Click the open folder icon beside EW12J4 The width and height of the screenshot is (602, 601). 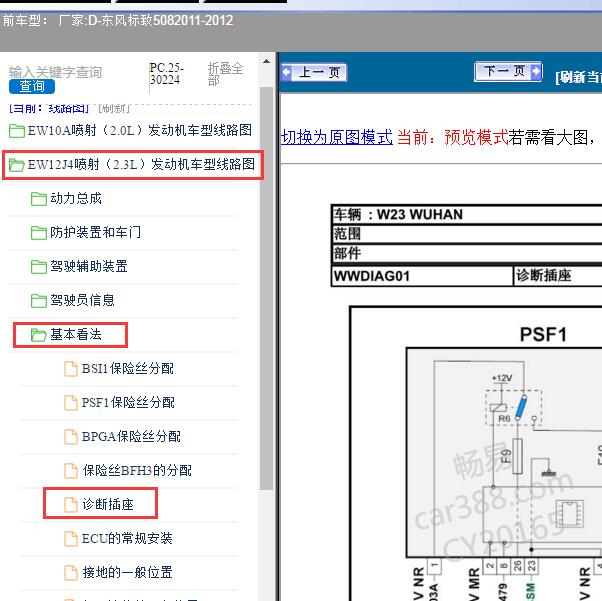click(17, 165)
